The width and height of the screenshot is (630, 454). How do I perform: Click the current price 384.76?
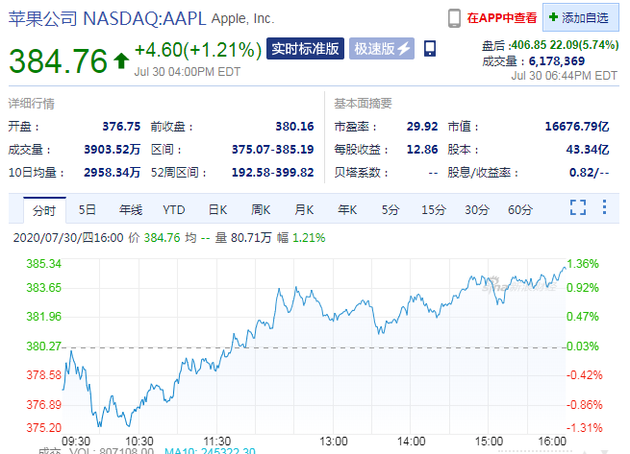pyautogui.click(x=58, y=61)
